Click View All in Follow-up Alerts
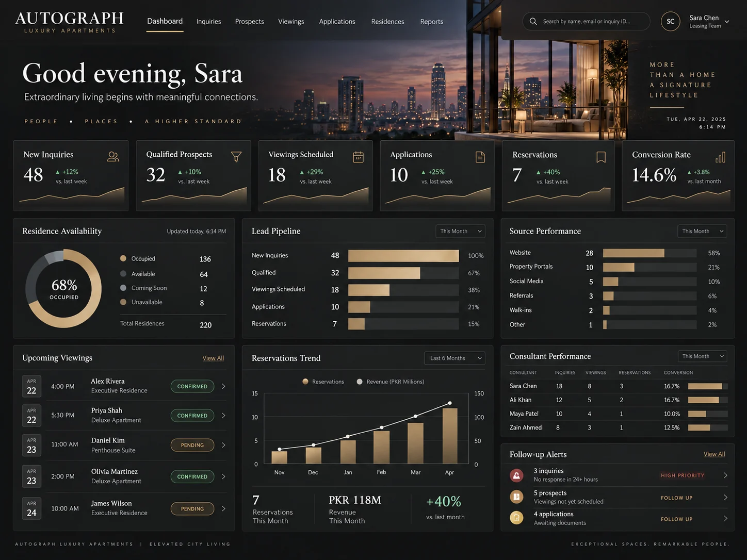Viewport: 747px width, 560px height. click(714, 454)
